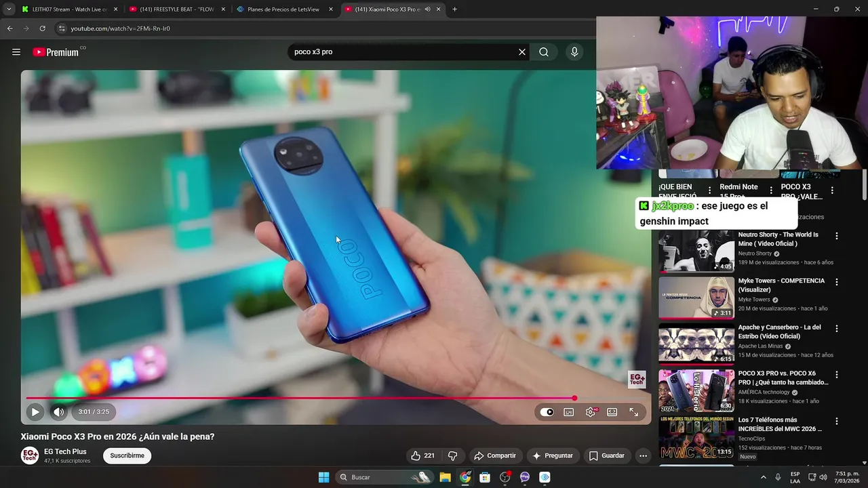
Task: Save the video with Guardar
Action: click(607, 455)
